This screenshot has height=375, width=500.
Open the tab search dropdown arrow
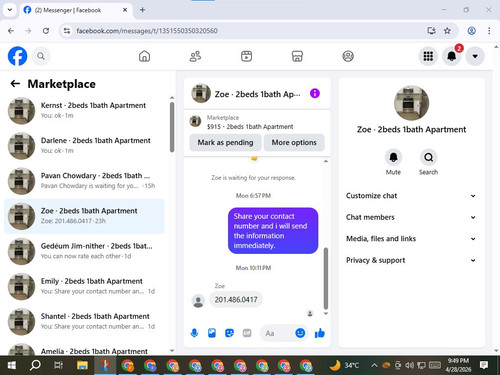[x=10, y=10]
